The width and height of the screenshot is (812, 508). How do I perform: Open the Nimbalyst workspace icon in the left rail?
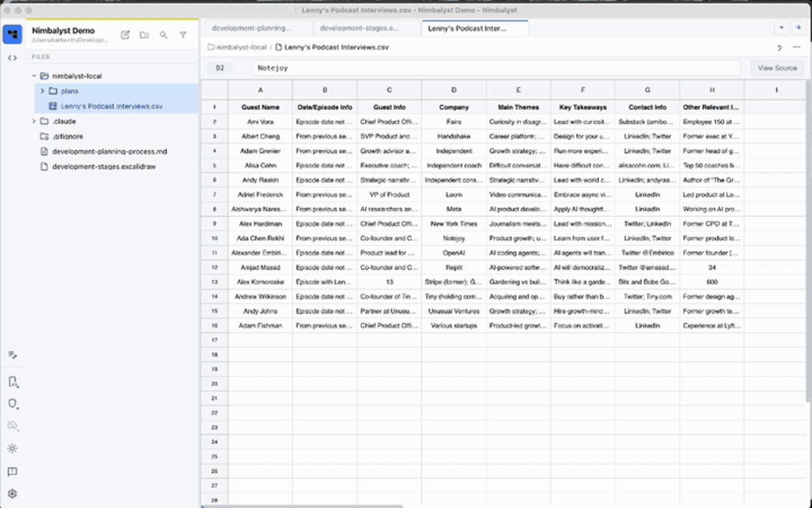click(13, 34)
